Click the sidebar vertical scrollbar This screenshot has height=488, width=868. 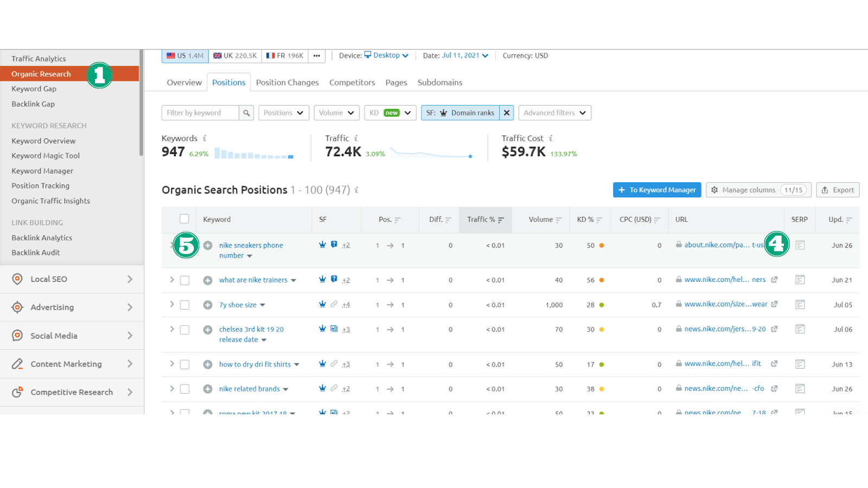pyautogui.click(x=142, y=103)
